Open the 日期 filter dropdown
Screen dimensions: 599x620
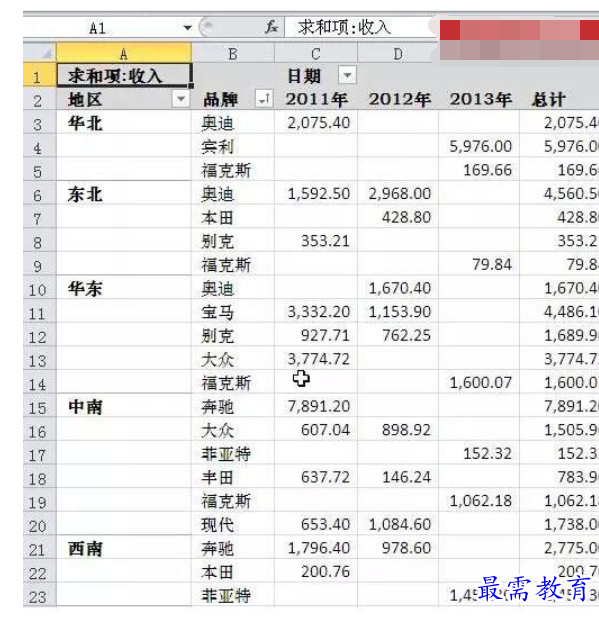coord(347,75)
